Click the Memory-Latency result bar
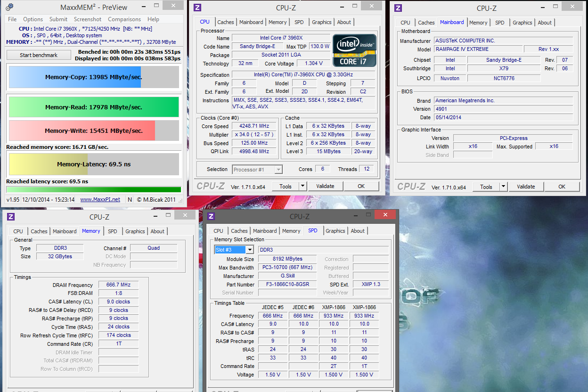Image resolution: width=588 pixels, height=392 pixels. pyautogui.click(x=94, y=164)
